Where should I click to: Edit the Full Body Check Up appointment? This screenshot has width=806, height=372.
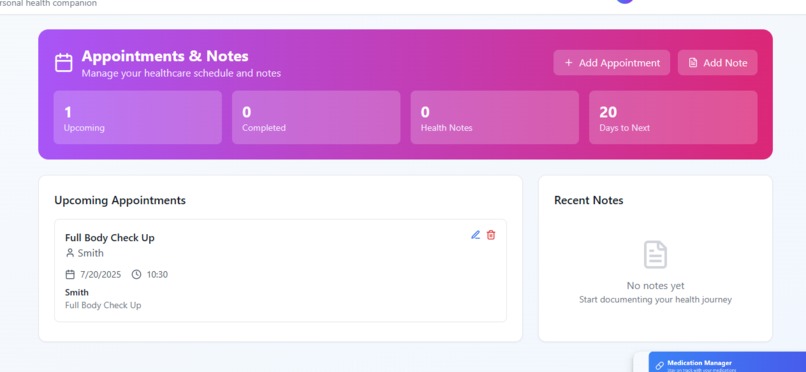click(475, 235)
